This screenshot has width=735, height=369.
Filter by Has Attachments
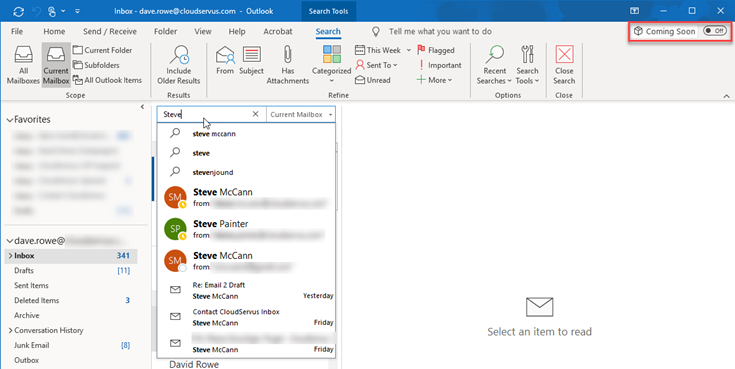288,65
